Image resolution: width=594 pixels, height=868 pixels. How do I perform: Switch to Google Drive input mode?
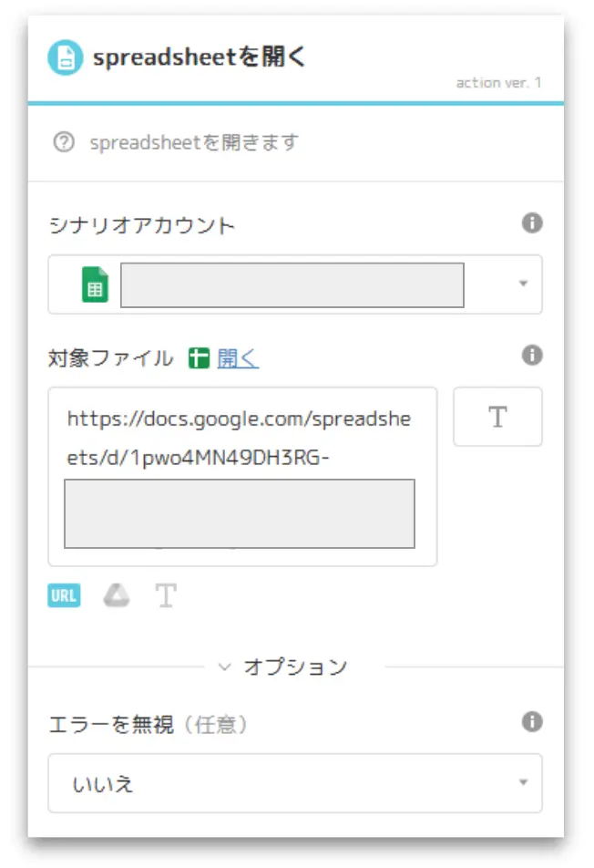click(116, 595)
